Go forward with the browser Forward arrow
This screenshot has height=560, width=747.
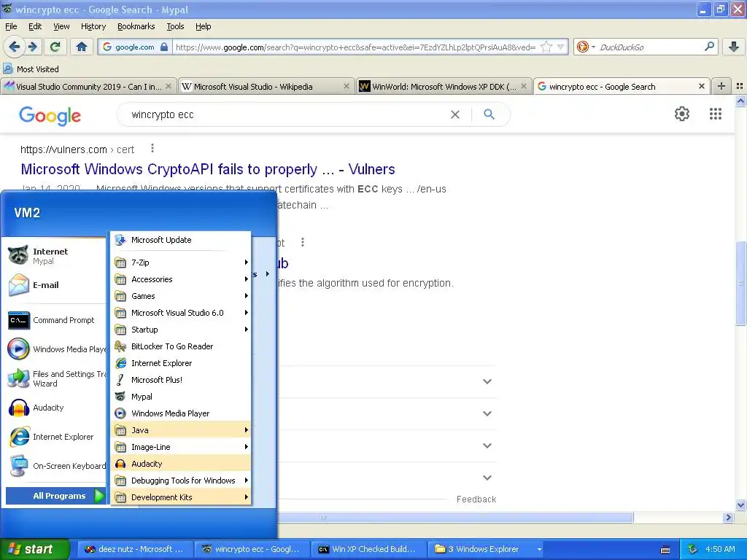(33, 47)
